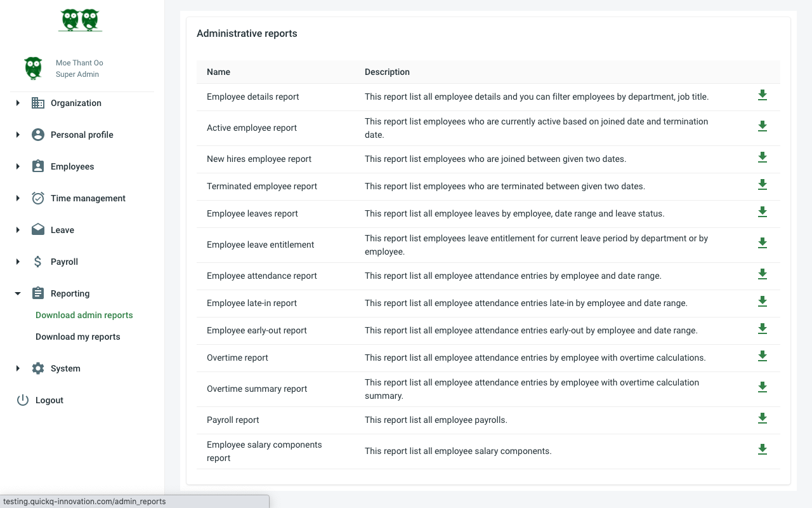Open the Leave menu item
Viewport: 812px width, 508px height.
pos(62,230)
